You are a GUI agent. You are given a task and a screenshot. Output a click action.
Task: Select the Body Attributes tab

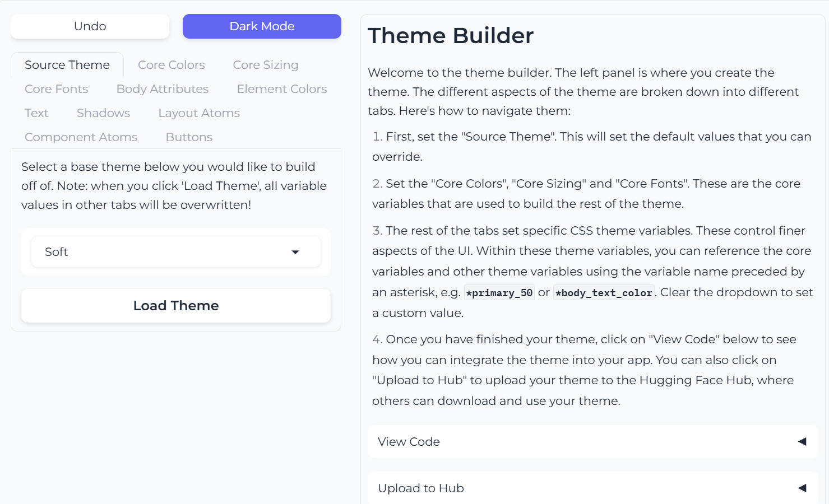(162, 89)
